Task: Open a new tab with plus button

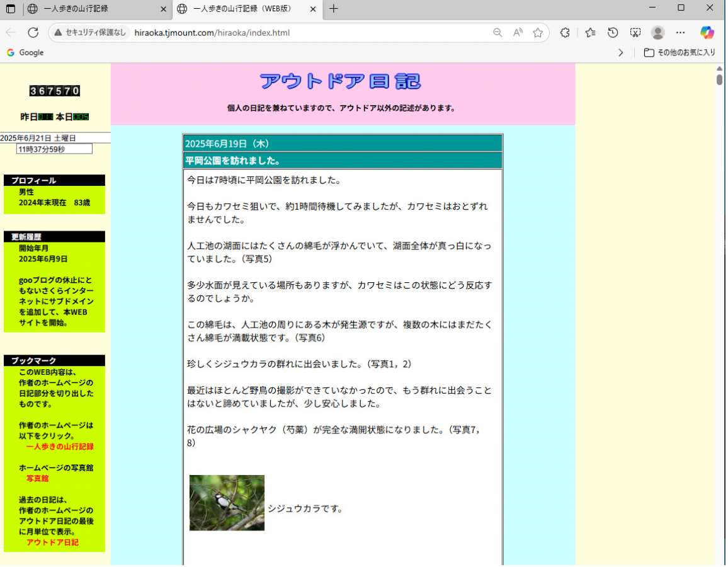Action: (x=334, y=9)
